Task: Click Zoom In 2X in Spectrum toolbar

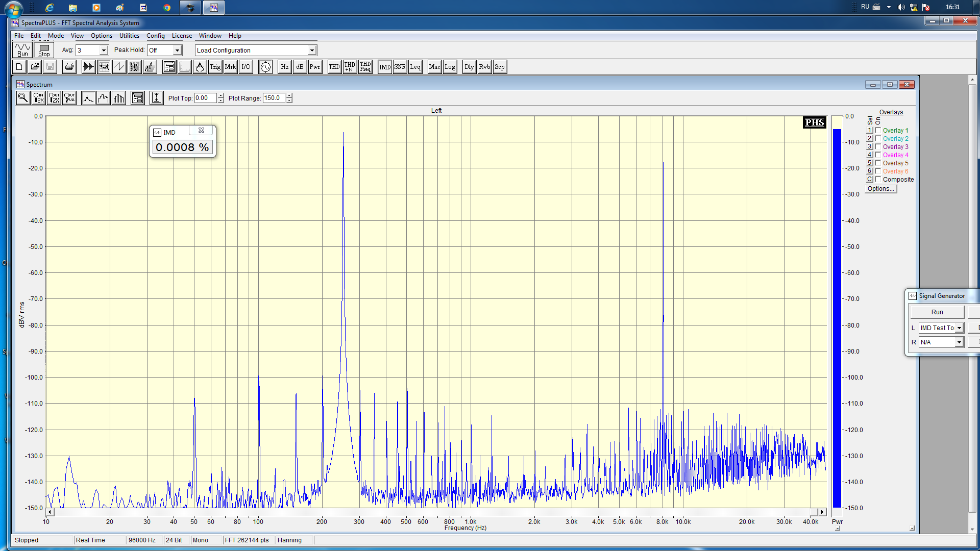Action: tap(39, 98)
